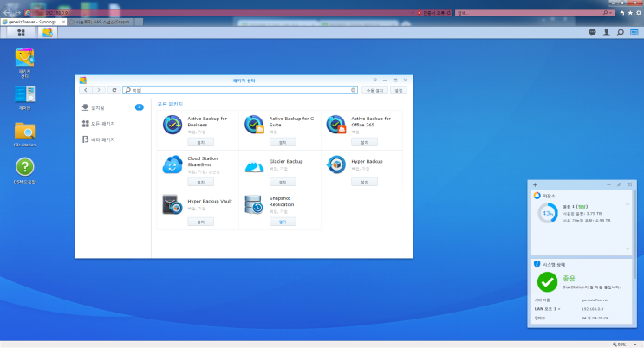This screenshot has height=348, width=644.
Task: Click the Active Backup for G Suite icon
Action: (x=254, y=125)
